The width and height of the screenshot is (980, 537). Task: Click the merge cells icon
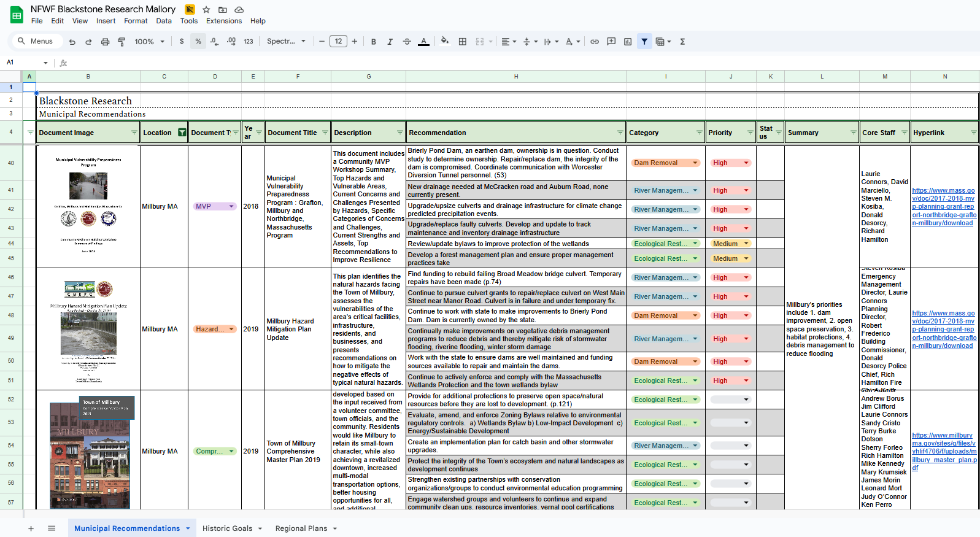tap(480, 42)
